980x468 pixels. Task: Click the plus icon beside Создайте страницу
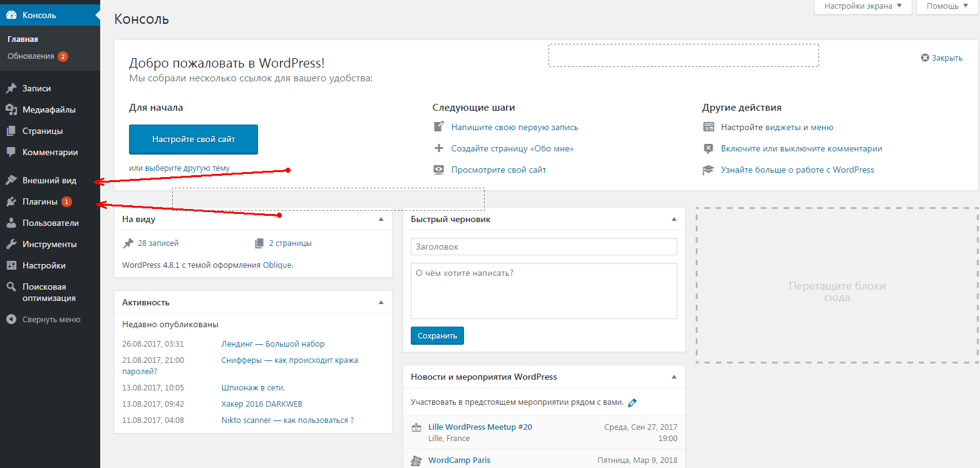[439, 148]
